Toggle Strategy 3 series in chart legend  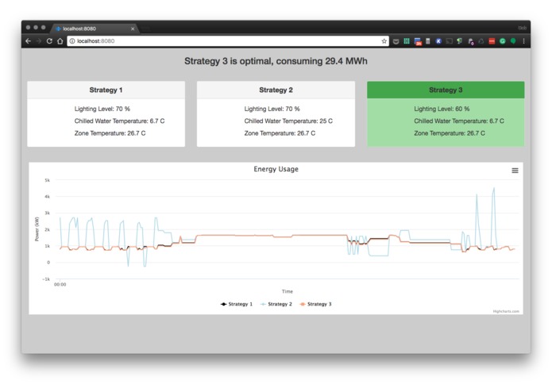(x=315, y=304)
